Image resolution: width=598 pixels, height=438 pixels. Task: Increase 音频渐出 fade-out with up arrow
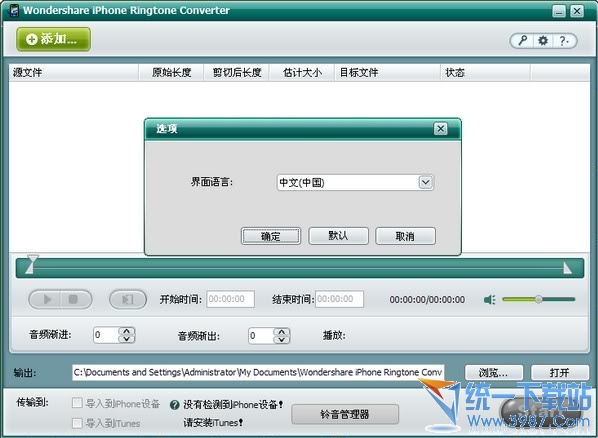pyautogui.click(x=282, y=332)
